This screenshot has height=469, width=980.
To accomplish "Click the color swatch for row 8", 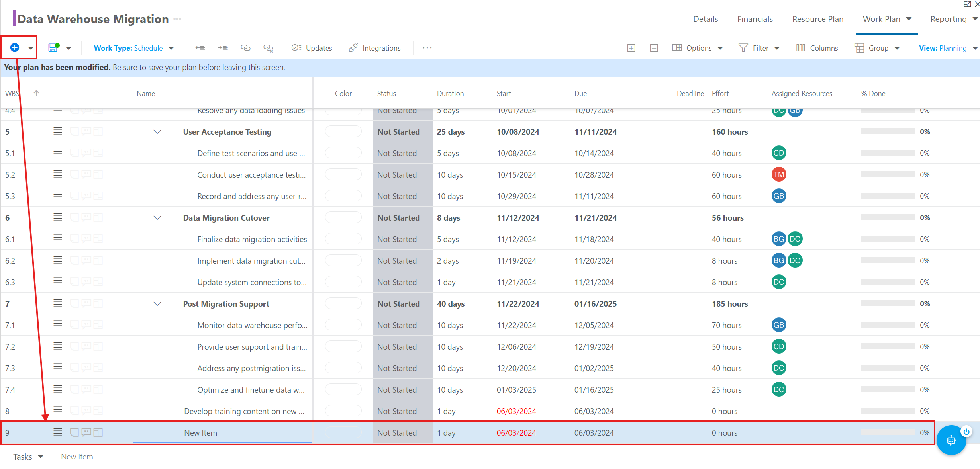I will (x=343, y=411).
